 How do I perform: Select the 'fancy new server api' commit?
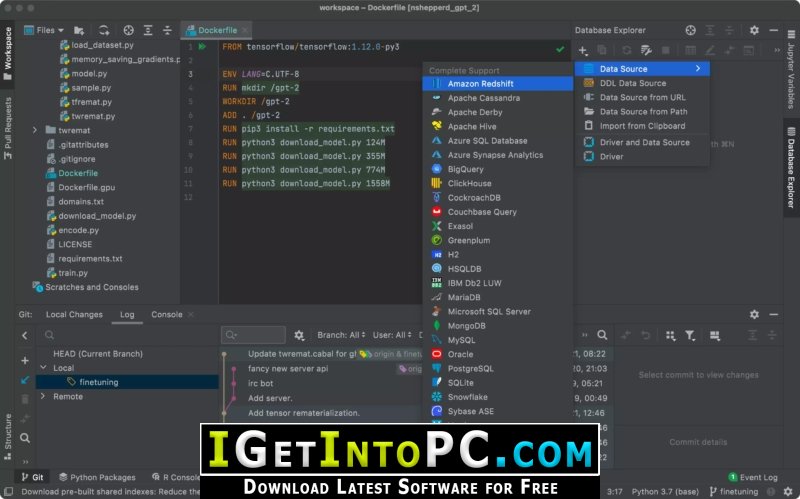coord(288,368)
